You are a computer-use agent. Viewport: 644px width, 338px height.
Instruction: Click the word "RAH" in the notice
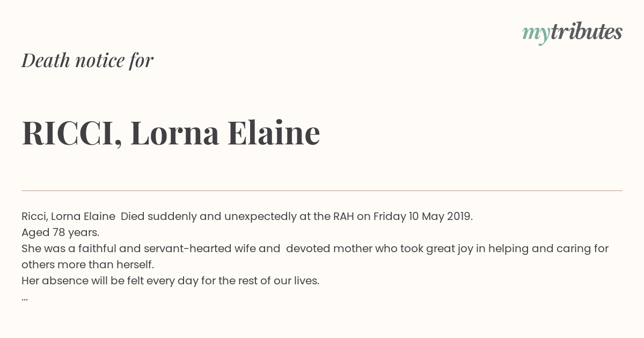pos(343,217)
